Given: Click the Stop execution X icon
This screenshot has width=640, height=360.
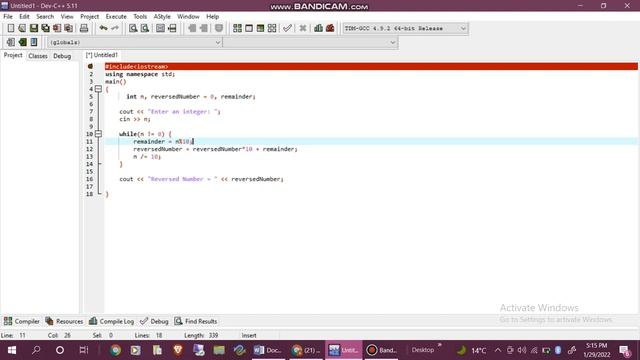Looking at the screenshot, I should [x=303, y=28].
